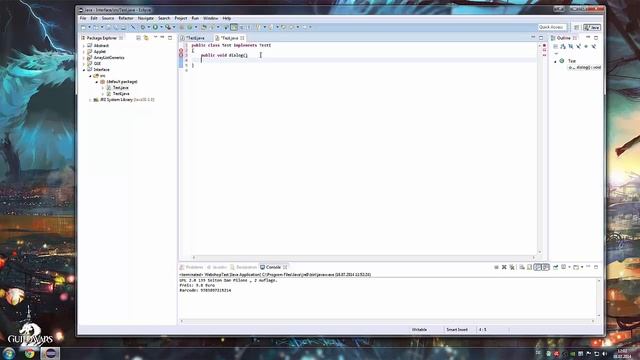Switch to the TestI.java editor tab
The image size is (640, 360).
[196, 38]
